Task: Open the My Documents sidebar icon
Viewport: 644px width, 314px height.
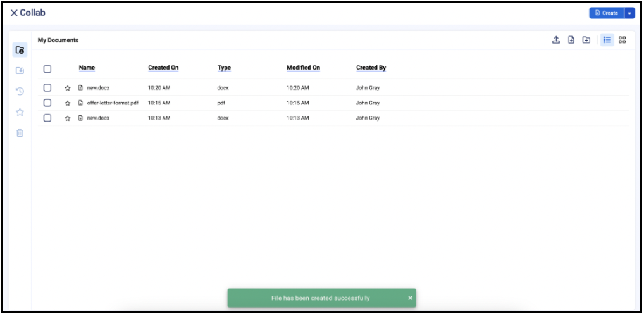Action: 20,51
